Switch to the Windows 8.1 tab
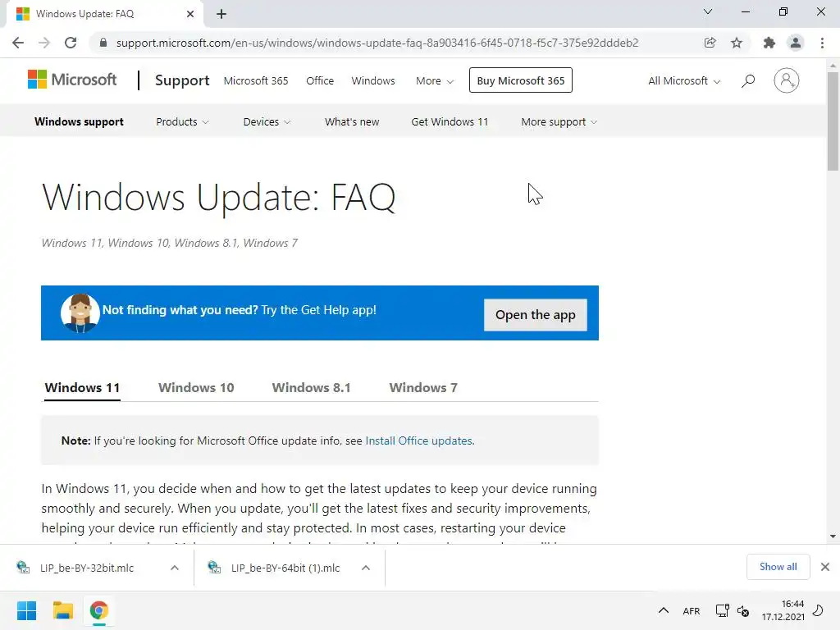 point(311,388)
